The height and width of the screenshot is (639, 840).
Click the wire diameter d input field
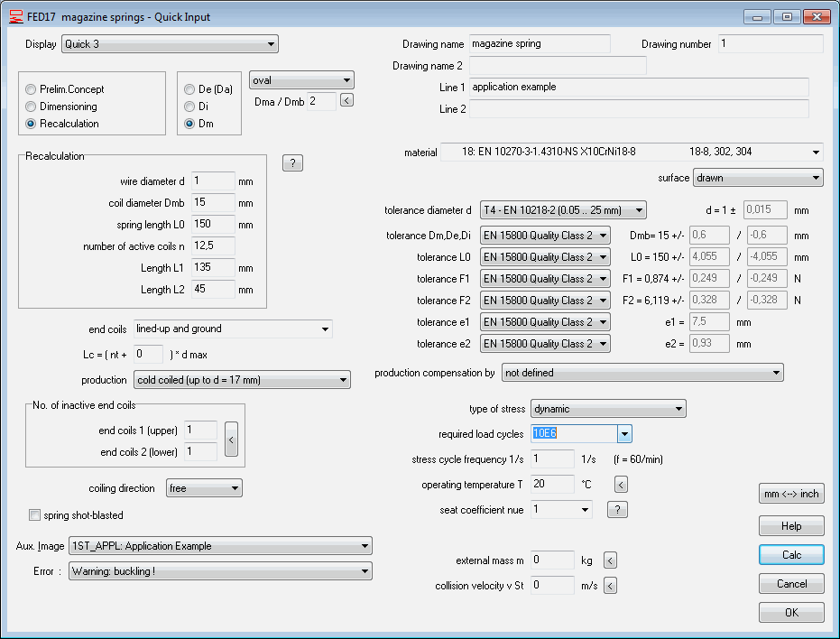(x=212, y=181)
